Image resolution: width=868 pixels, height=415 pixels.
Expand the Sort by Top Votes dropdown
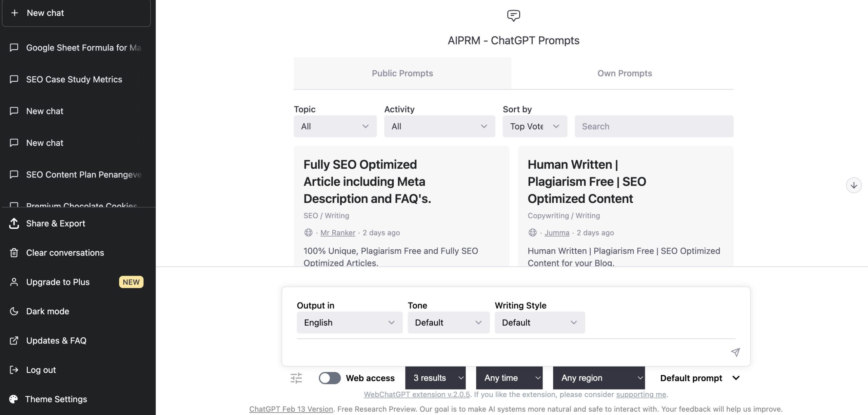[534, 126]
